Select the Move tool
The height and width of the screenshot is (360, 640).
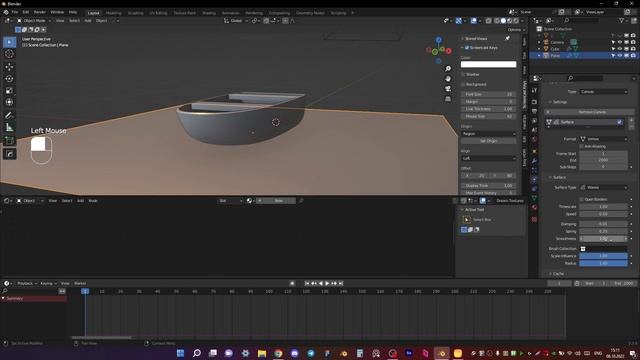pyautogui.click(x=9, y=67)
